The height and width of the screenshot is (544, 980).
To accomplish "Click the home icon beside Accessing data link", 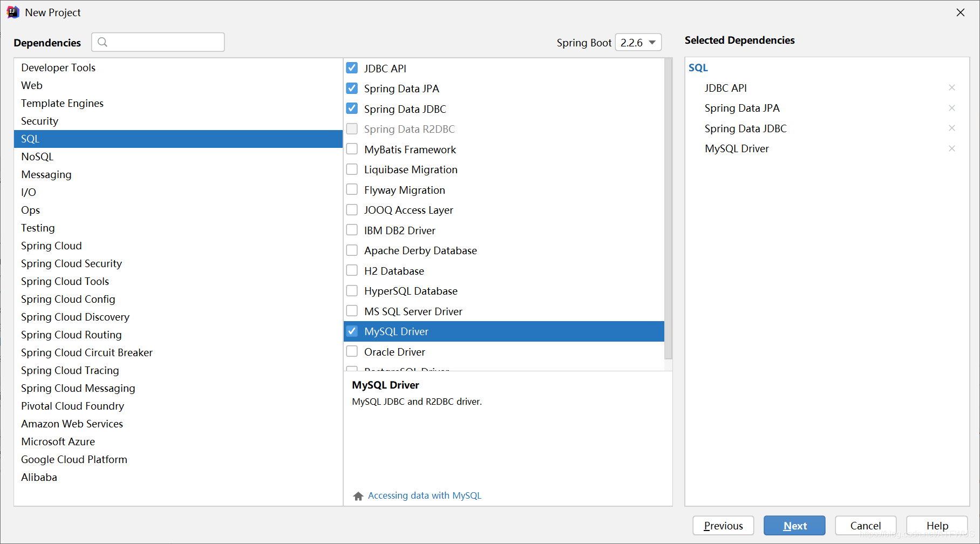I will (358, 496).
